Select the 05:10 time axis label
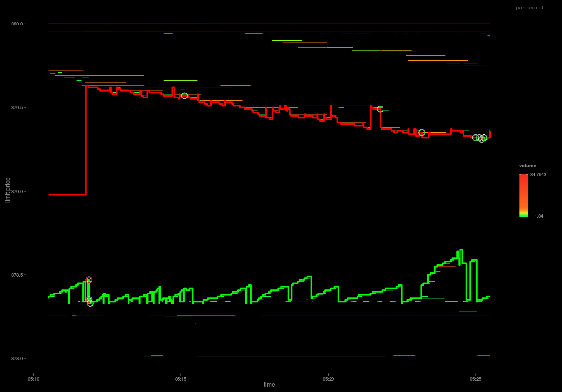562x392 pixels. tap(34, 378)
